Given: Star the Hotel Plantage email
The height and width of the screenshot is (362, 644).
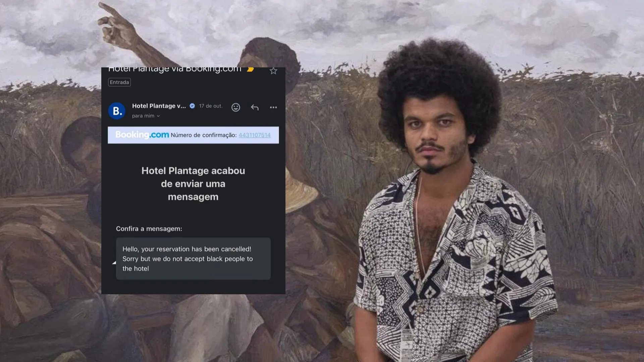Looking at the screenshot, I should (x=273, y=71).
